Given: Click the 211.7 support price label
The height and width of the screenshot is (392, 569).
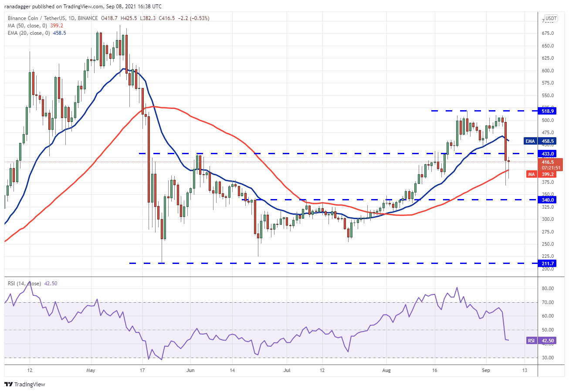Looking at the screenshot, I should (548, 263).
